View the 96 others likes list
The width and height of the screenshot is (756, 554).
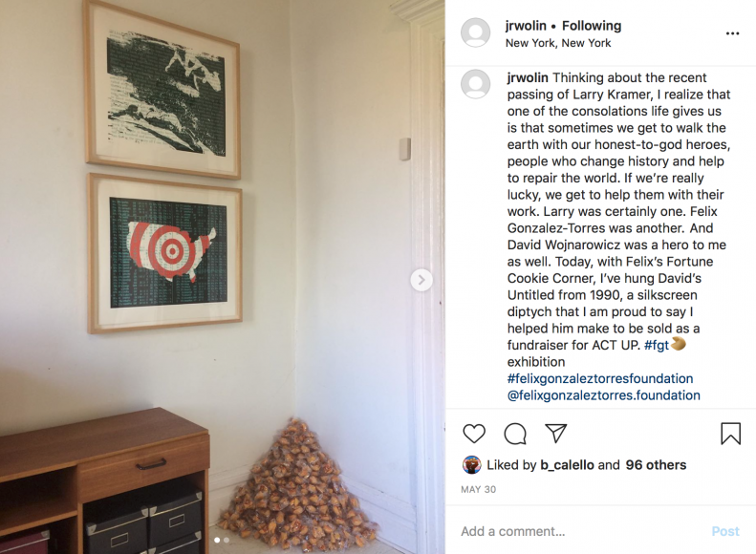656,465
